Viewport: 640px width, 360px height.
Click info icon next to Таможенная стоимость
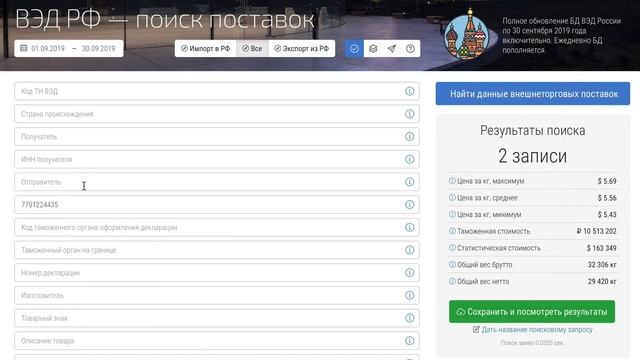pos(452,231)
